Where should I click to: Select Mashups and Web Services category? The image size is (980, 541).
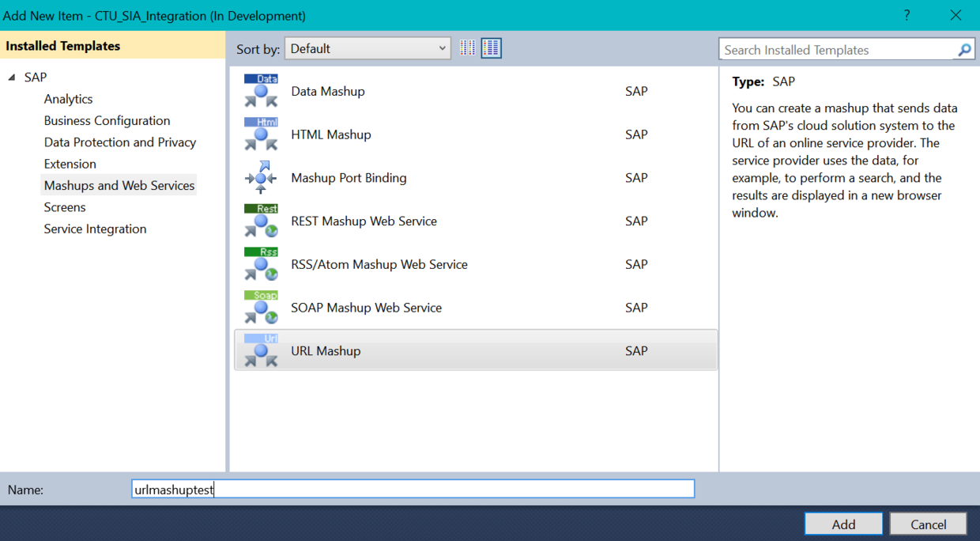coord(119,185)
